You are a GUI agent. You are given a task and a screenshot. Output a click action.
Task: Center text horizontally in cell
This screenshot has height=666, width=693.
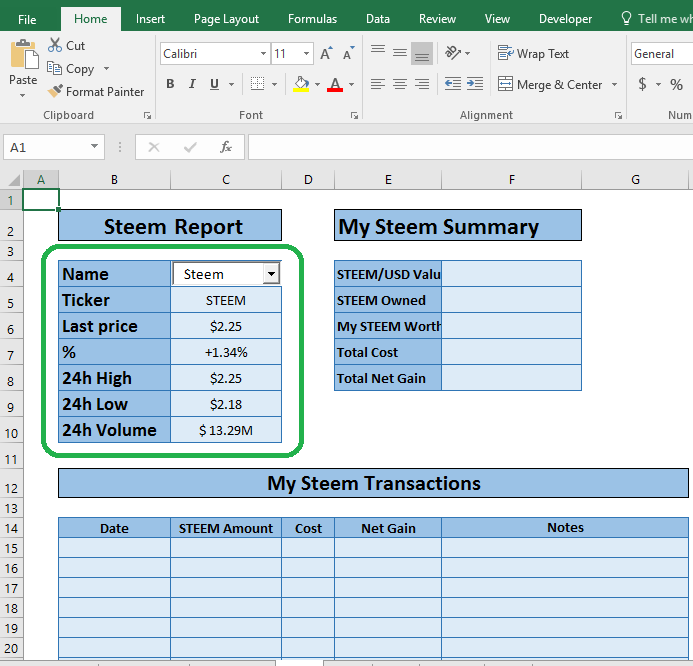(x=400, y=84)
